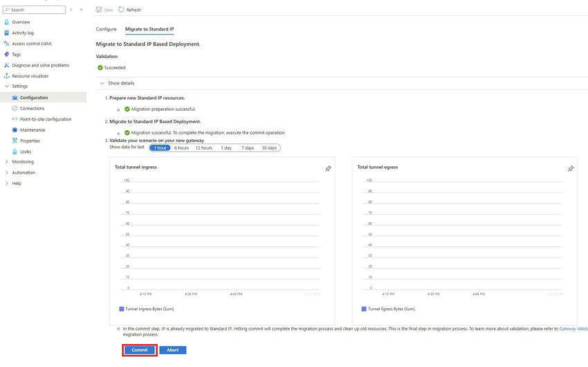Image resolution: width=588 pixels, height=367 pixels.
Task: Go to Point-to-site configuration
Action: tap(46, 119)
